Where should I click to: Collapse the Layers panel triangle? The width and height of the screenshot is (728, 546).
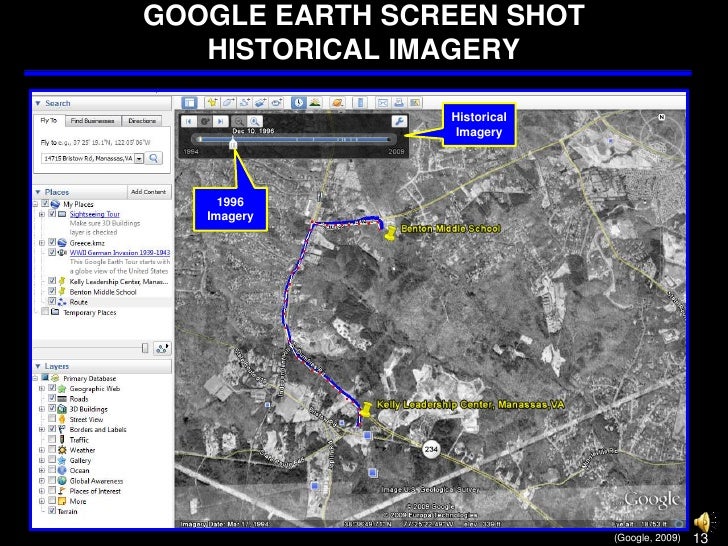coord(38,366)
